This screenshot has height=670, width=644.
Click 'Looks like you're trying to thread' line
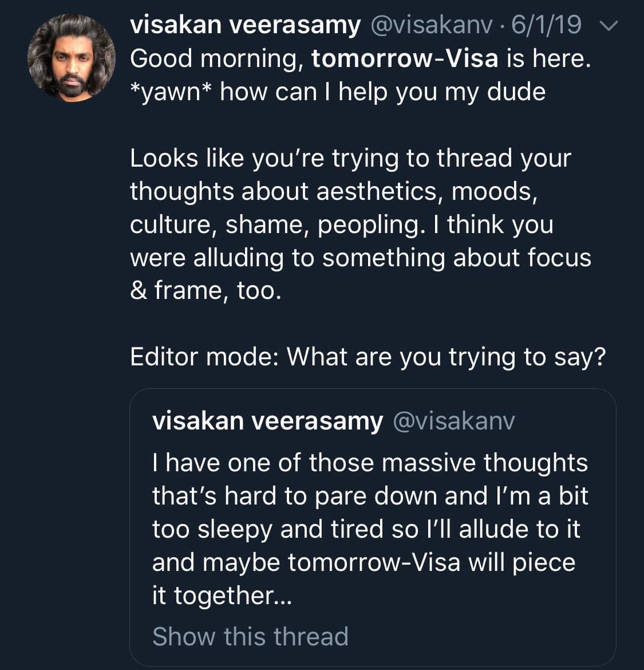point(350,158)
